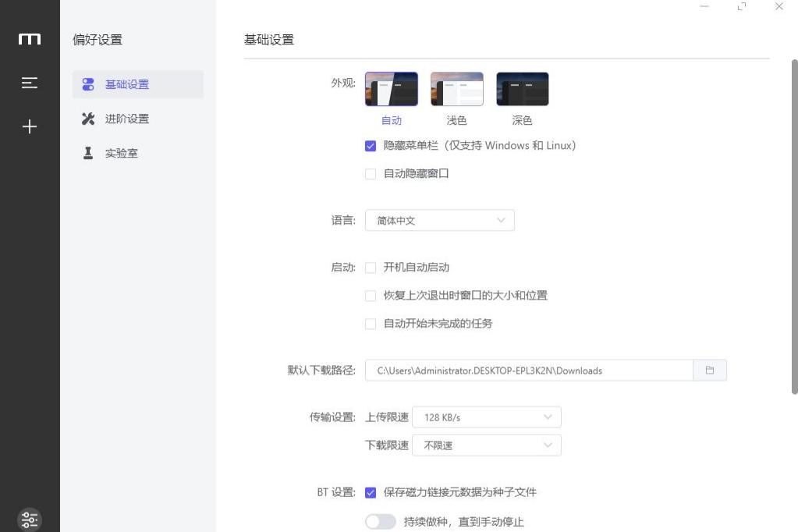The image size is (798, 532).
Task: Click the wrench icon next to 进阶设置
Action: 88,119
